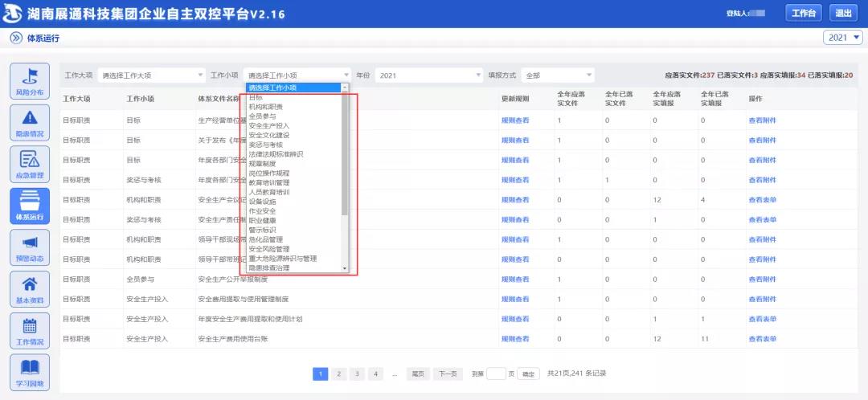868x400 pixels.
Task: Open the 风险分布 sidebar icon
Action: tap(29, 82)
